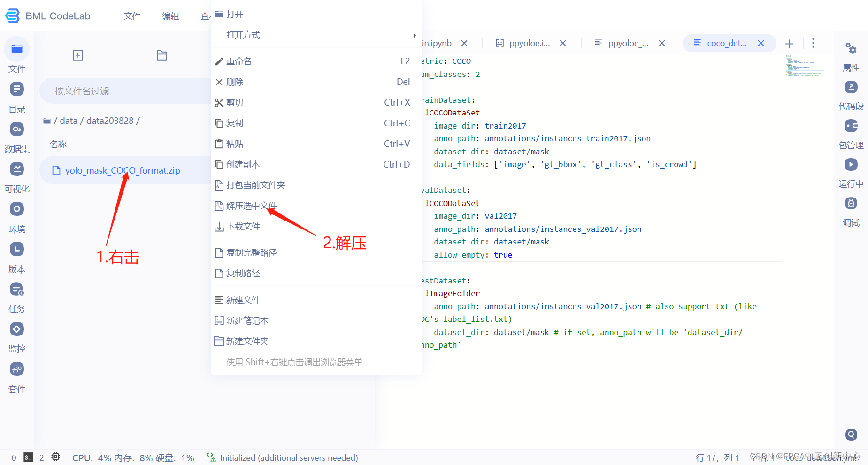The width and height of the screenshot is (868, 465).
Task: Choose 新建笔记本 (New notebook)
Action: pos(316,321)
